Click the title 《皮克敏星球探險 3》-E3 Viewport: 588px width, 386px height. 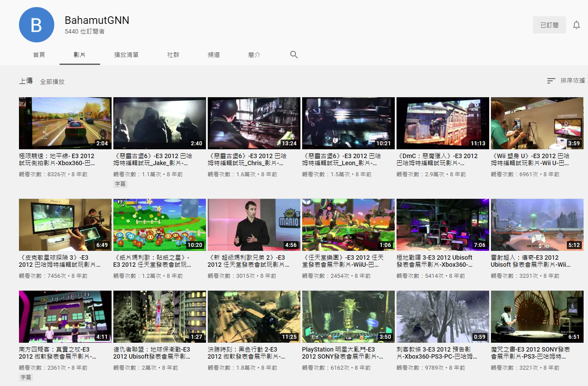[x=60, y=261]
